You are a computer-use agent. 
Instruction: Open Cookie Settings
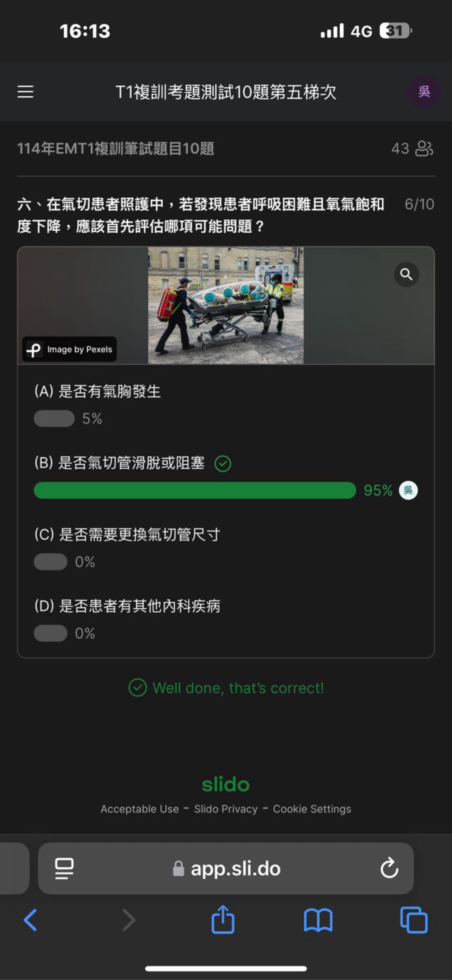(x=312, y=809)
